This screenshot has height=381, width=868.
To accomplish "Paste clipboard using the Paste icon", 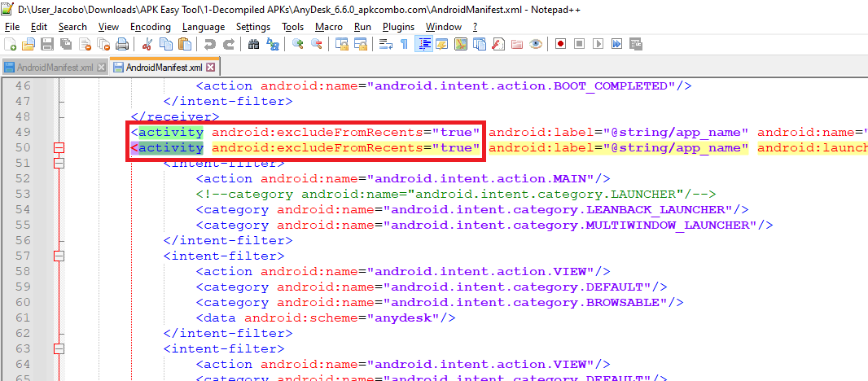I will (x=184, y=44).
